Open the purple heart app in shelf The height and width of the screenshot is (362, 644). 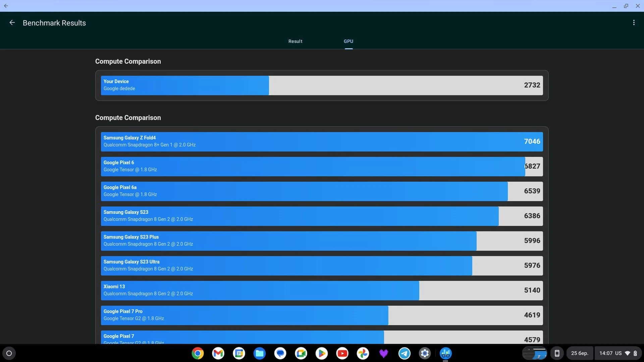click(384, 353)
